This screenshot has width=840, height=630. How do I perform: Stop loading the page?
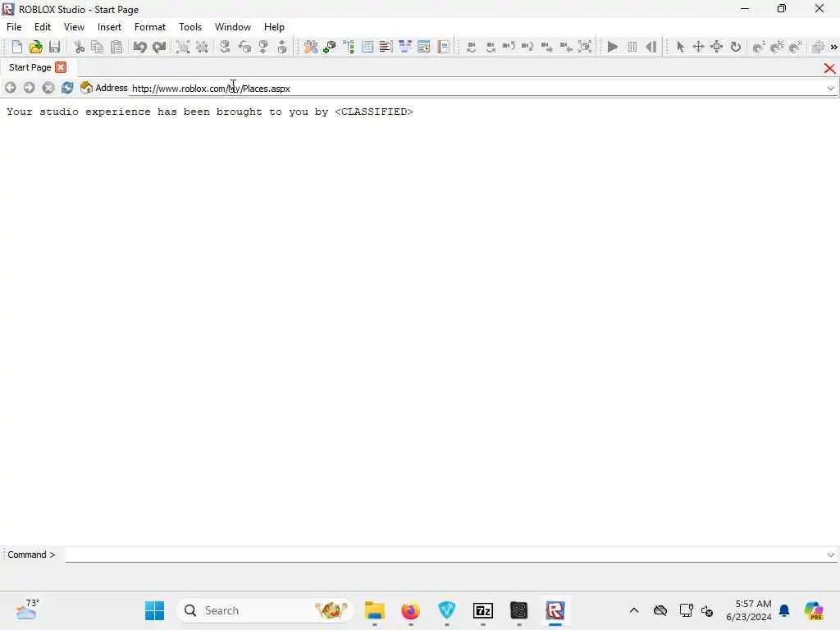(48, 87)
